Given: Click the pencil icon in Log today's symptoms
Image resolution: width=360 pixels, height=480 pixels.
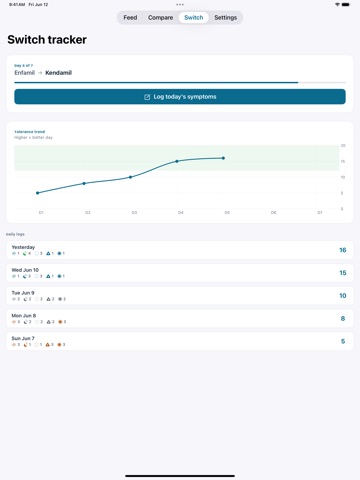Looking at the screenshot, I should pyautogui.click(x=147, y=97).
